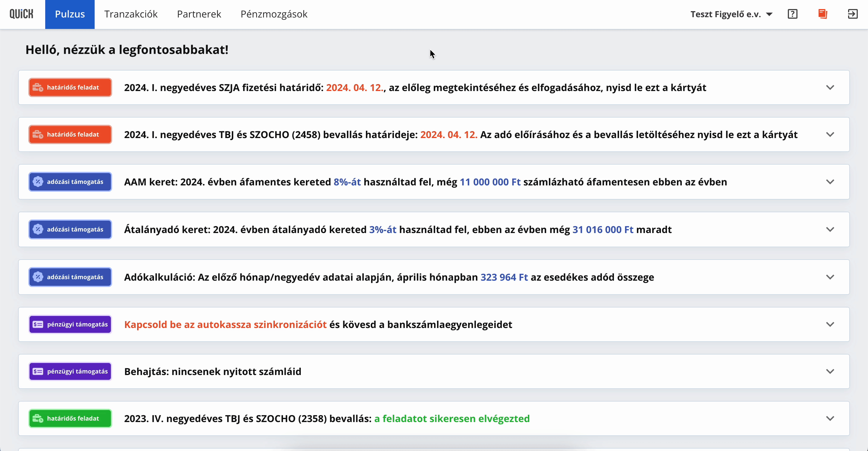This screenshot has height=451, width=868.
Task: Open the Pulzus tab
Action: [x=70, y=14]
